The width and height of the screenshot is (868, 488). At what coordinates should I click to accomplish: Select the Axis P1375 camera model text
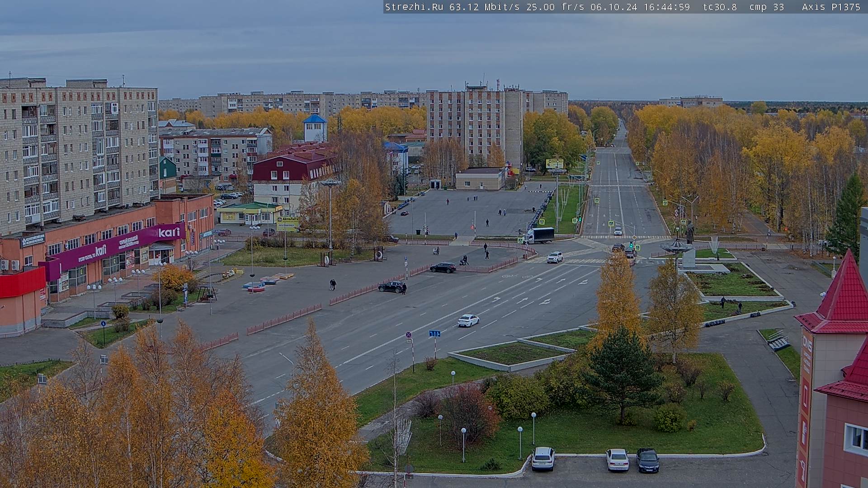click(x=831, y=7)
